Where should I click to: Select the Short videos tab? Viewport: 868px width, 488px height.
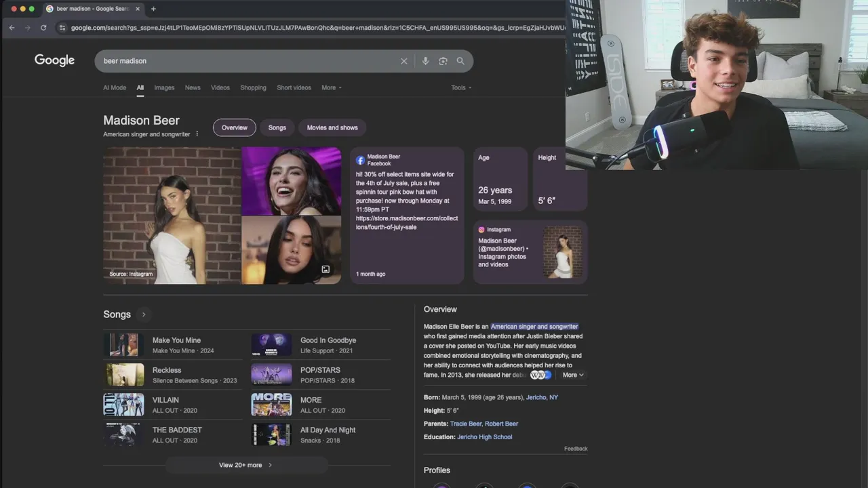click(294, 87)
